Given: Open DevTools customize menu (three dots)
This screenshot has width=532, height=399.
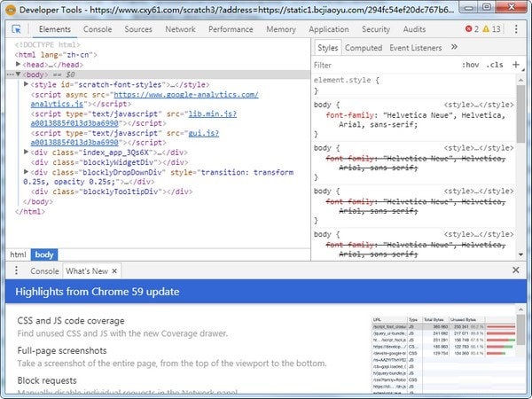Looking at the screenshot, I should coord(517,29).
